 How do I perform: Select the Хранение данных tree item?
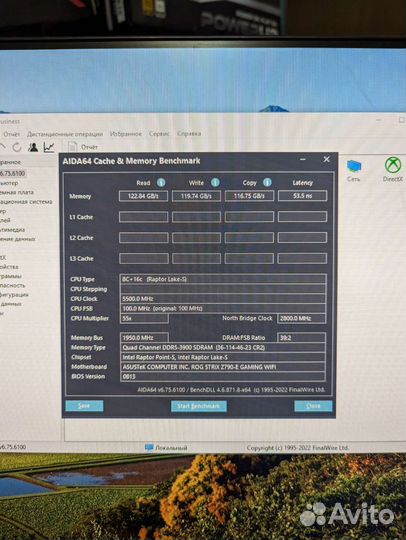click(x=18, y=239)
